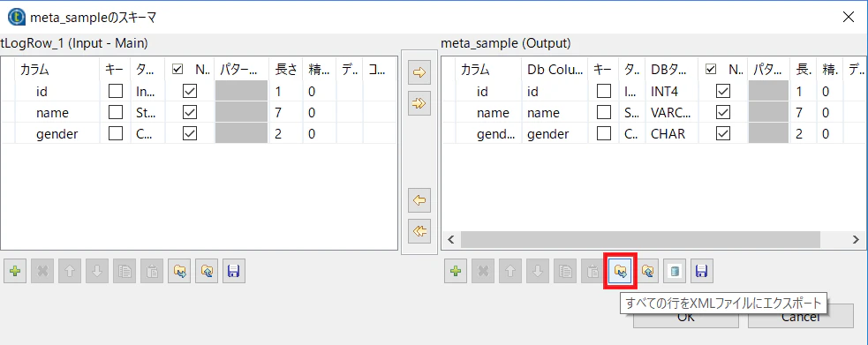This screenshot has height=345, width=868.
Task: Click the 'In...' type cell for input id
Action: tap(147, 91)
